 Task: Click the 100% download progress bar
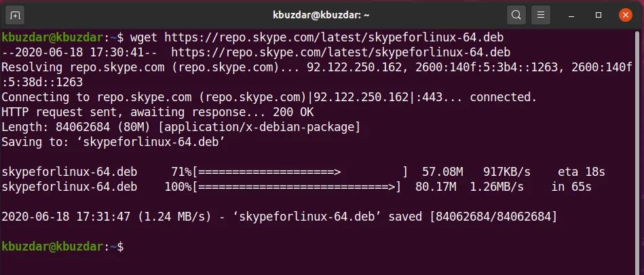click(297, 187)
